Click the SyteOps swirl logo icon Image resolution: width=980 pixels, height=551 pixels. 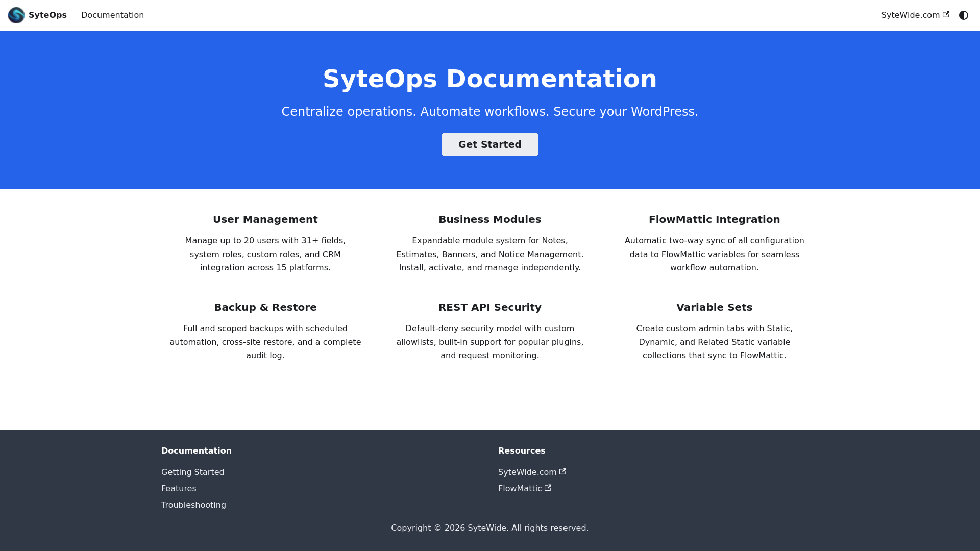pyautogui.click(x=16, y=15)
